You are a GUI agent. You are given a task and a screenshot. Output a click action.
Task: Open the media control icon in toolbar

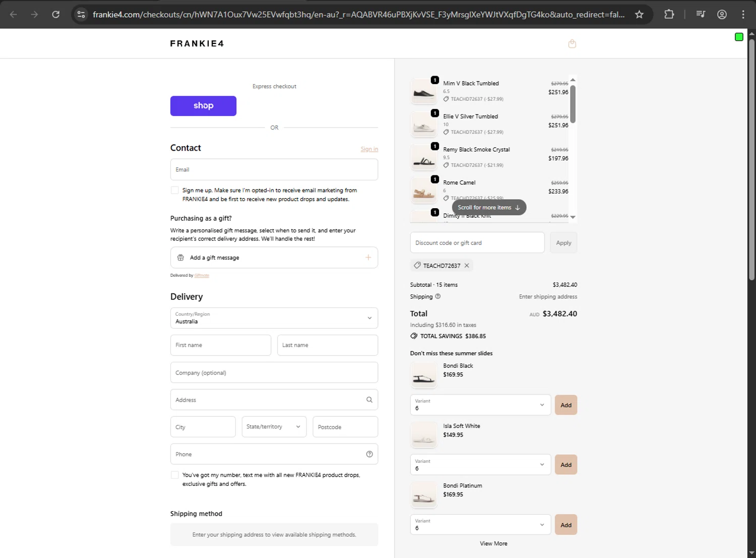point(701,15)
